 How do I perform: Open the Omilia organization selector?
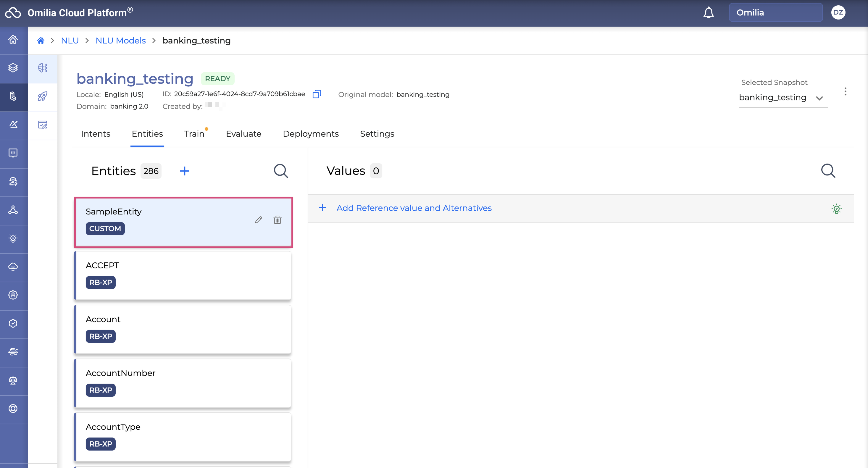(x=775, y=13)
